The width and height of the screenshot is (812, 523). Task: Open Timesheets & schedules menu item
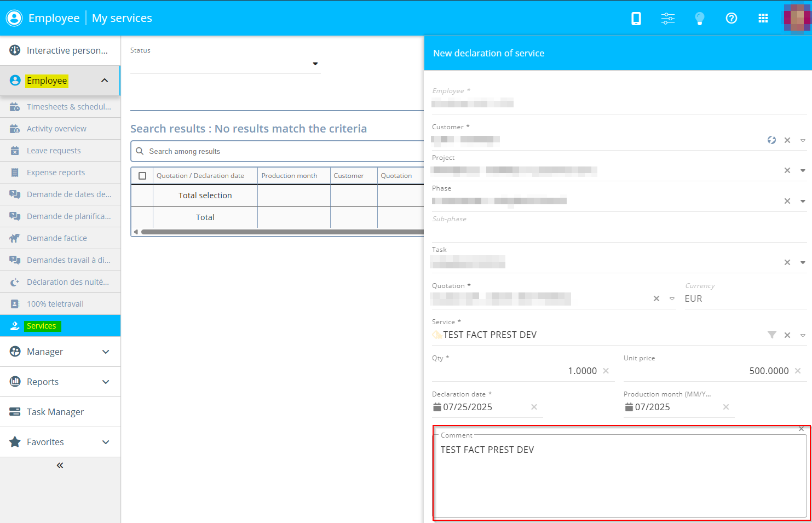(x=68, y=107)
